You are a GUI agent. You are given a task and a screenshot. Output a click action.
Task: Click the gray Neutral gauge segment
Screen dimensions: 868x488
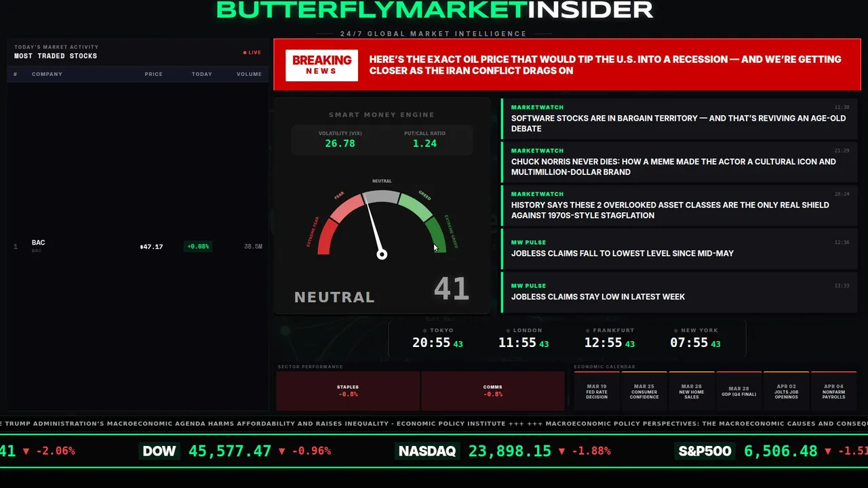[x=382, y=197]
